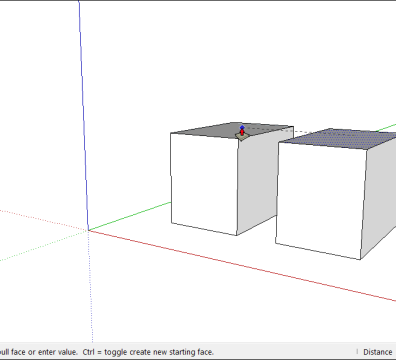The width and height of the screenshot is (396, 360).
Task: Click the Push/Pull cursor on left box
Action: coord(242,133)
